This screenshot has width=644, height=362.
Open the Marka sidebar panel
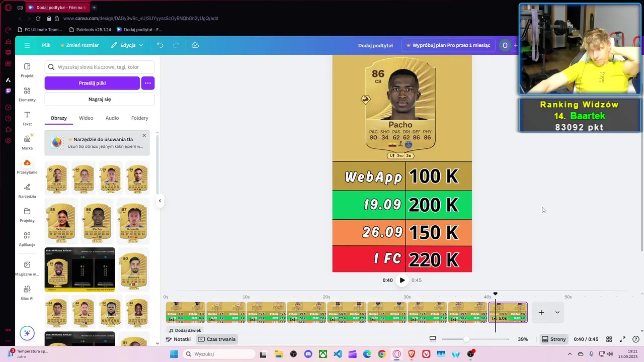click(27, 142)
